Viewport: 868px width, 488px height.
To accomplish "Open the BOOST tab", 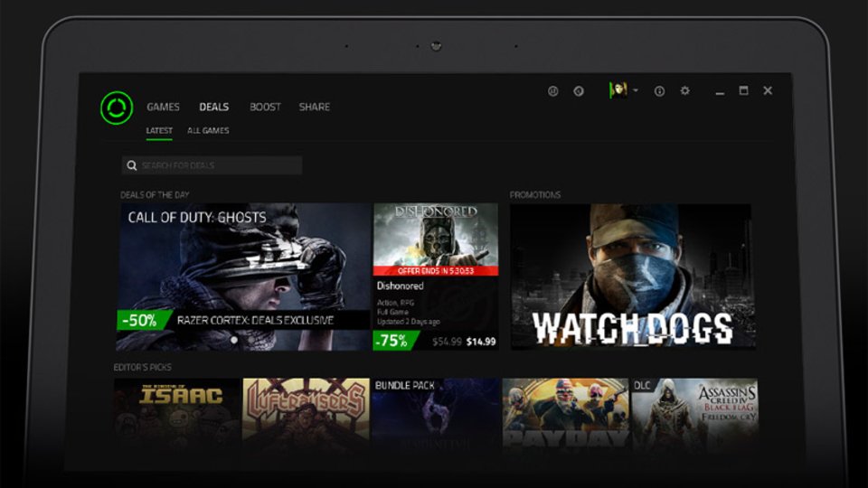I will coord(265,107).
